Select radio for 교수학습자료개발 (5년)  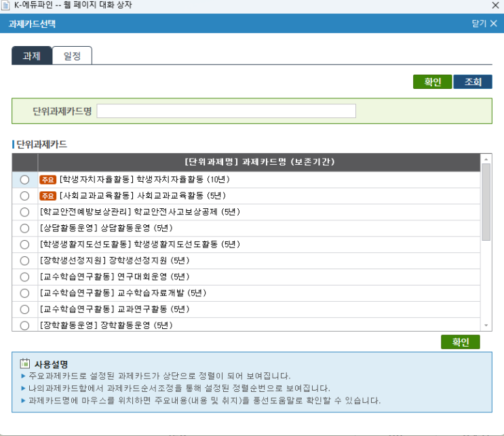[x=24, y=293]
